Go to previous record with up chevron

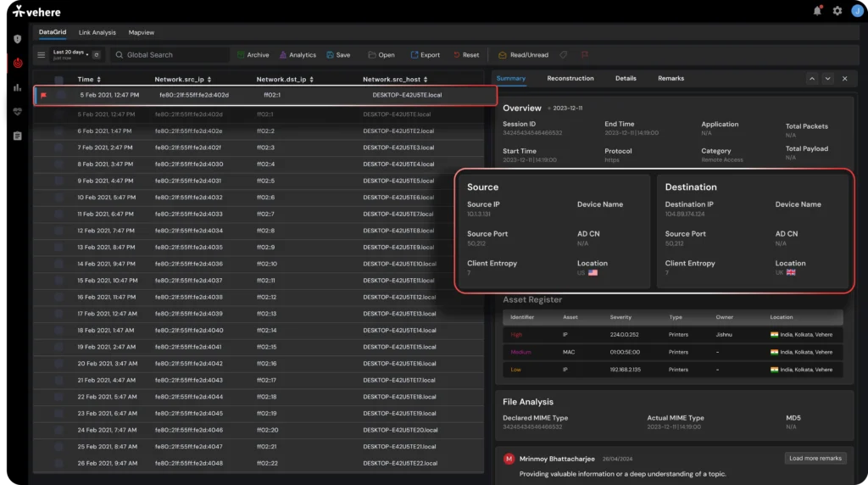tap(812, 79)
